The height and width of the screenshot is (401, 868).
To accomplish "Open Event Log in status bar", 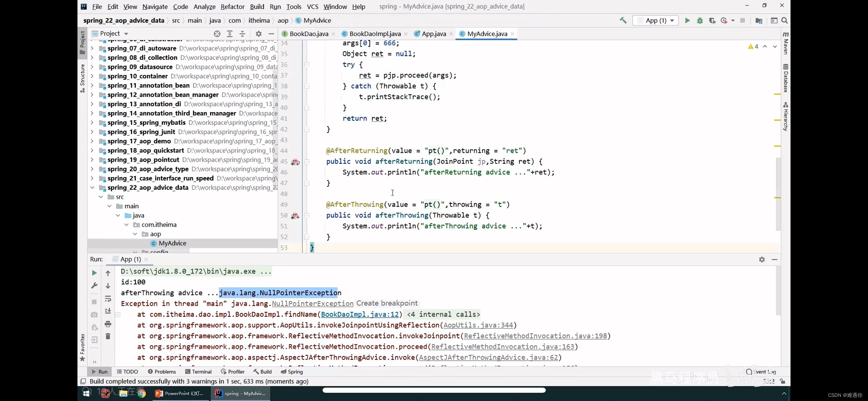I will pos(761,372).
